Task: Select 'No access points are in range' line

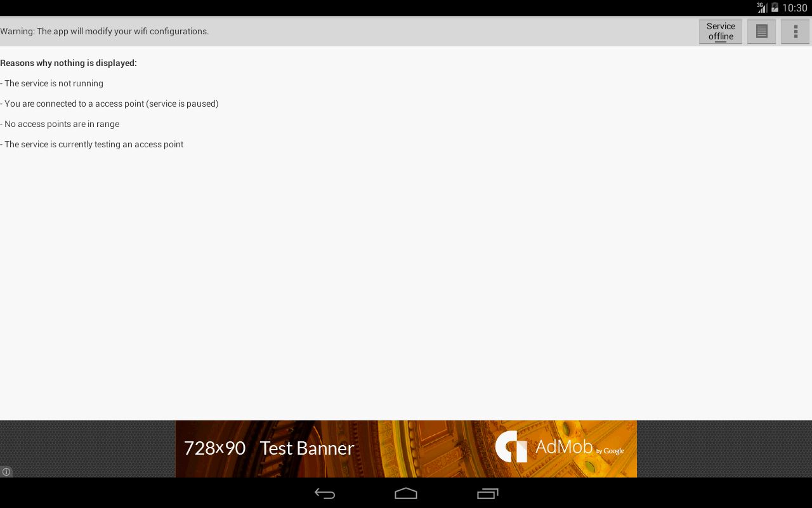Action: click(60, 124)
